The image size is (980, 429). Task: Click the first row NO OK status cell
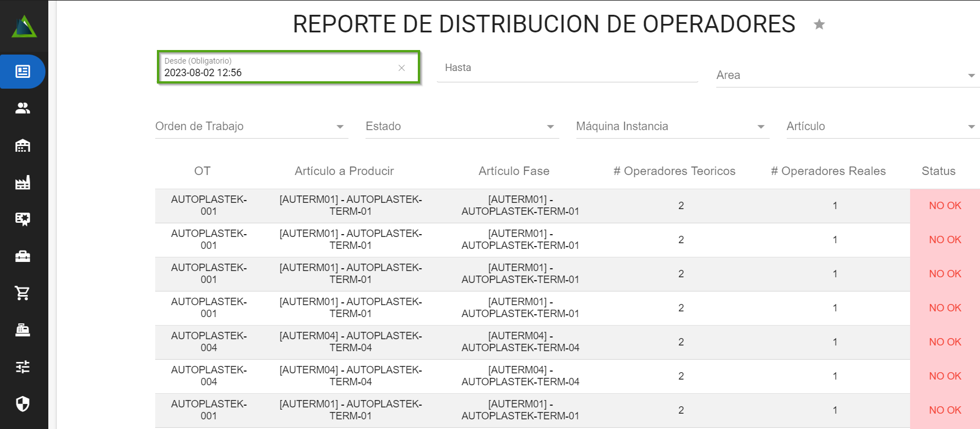pos(945,206)
